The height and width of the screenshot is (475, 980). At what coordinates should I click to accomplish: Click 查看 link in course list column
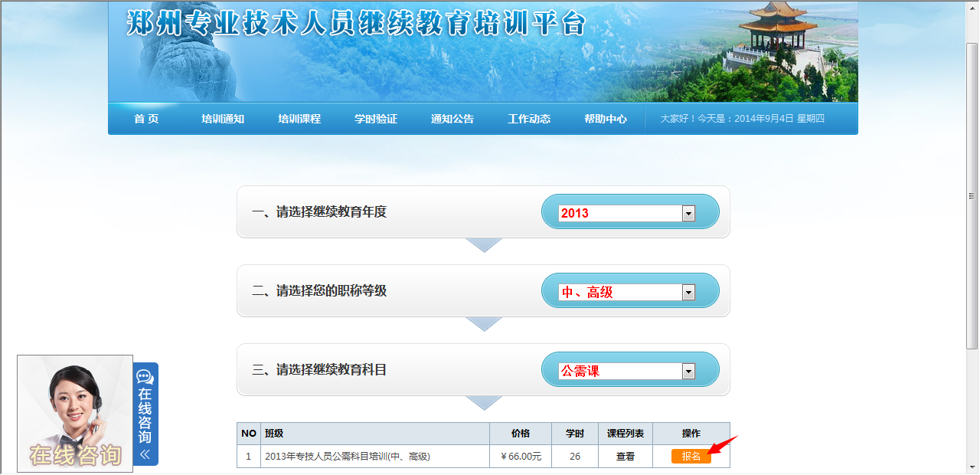click(626, 456)
